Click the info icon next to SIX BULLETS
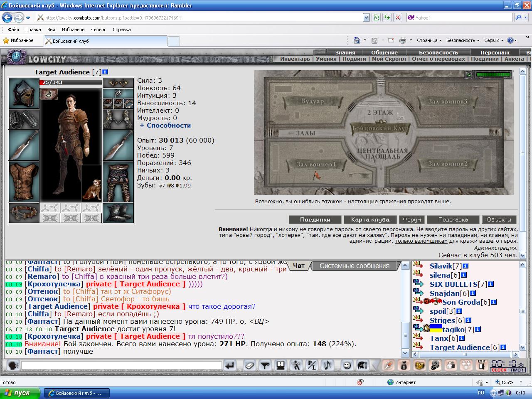 click(490, 284)
